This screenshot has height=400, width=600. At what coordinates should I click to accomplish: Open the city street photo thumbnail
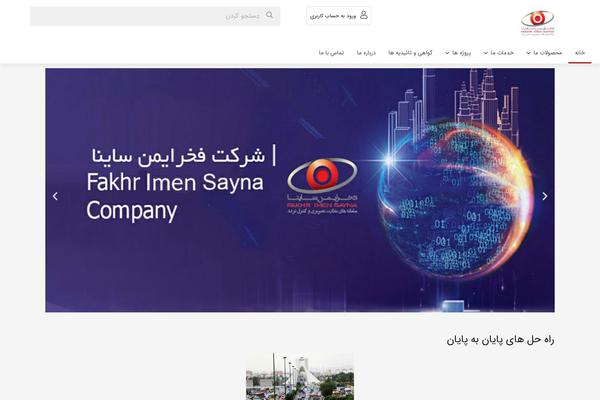(x=300, y=376)
